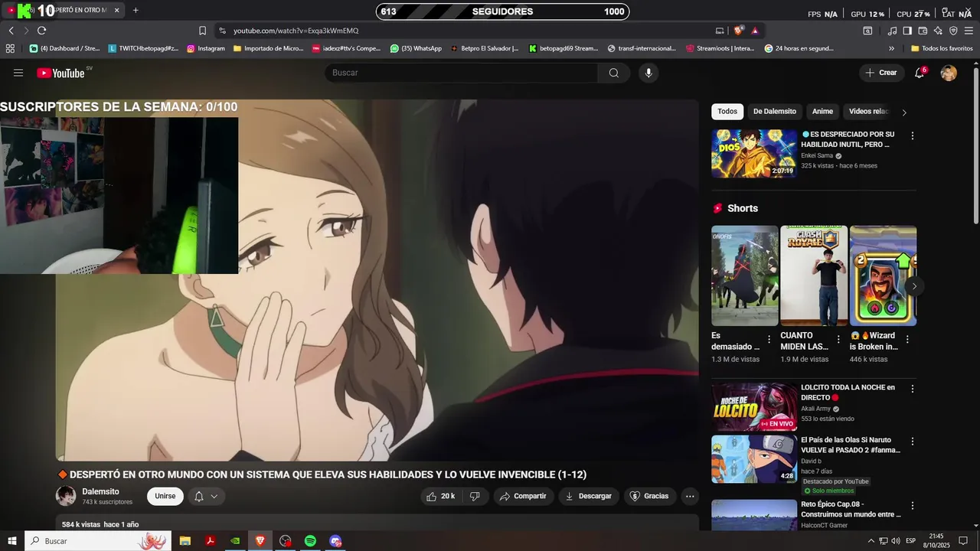The image size is (980, 551).
Task: Like the video with the thumbs up
Action: pyautogui.click(x=441, y=497)
